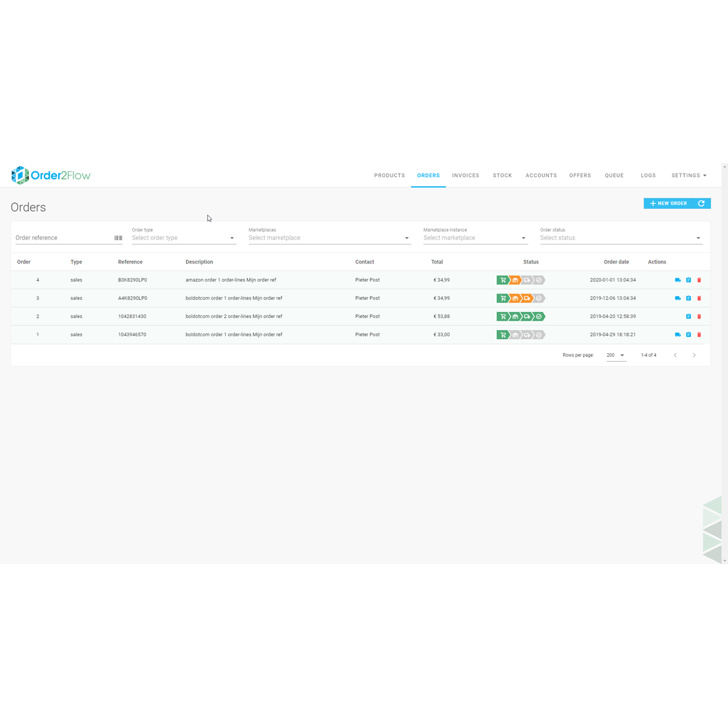The width and height of the screenshot is (728, 728).
Task: Delete order 1042831430 with red trash icon
Action: 699,317
